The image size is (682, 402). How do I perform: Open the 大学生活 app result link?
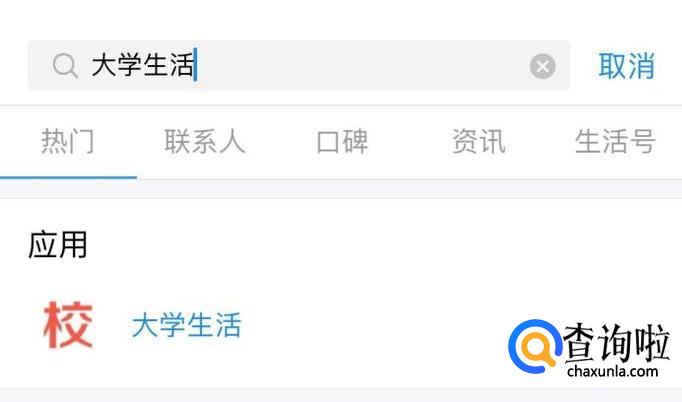pos(186,325)
